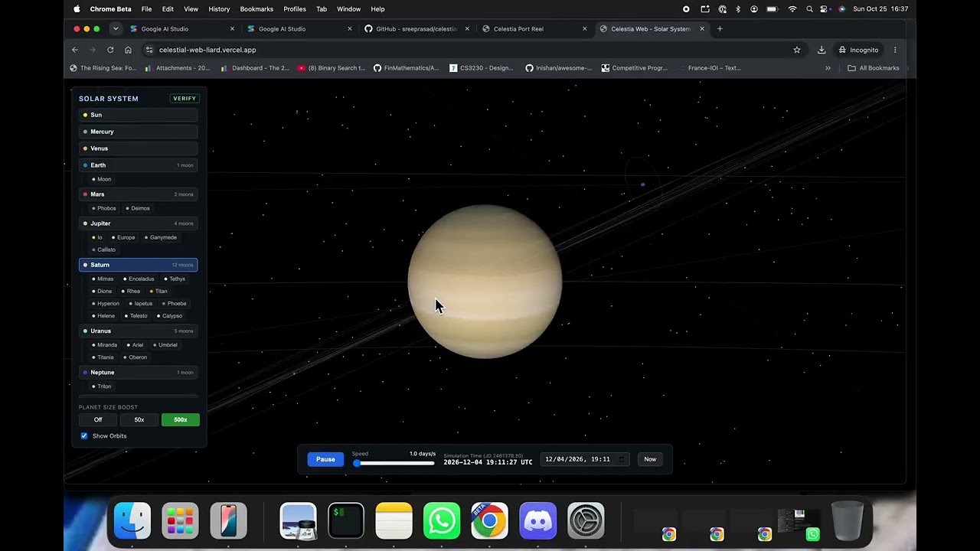Expand the tab search dropdown arrow
This screenshot has width=980, height=551.
pyautogui.click(x=116, y=29)
